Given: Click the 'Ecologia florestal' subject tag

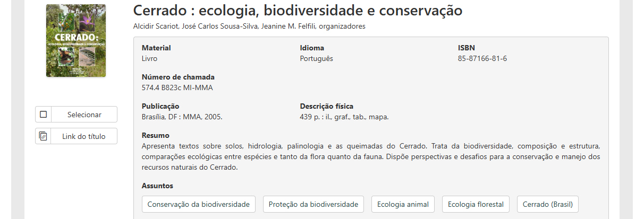Looking at the screenshot, I should tap(476, 204).
